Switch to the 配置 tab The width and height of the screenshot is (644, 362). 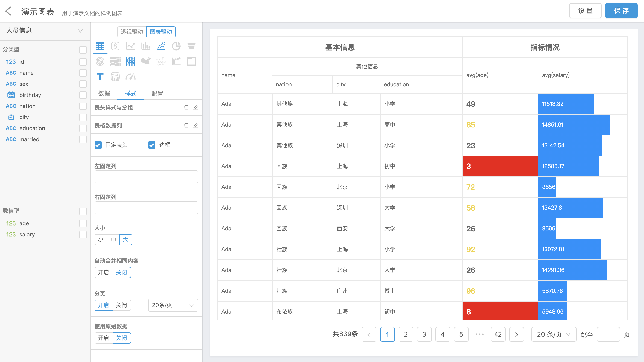point(157,94)
